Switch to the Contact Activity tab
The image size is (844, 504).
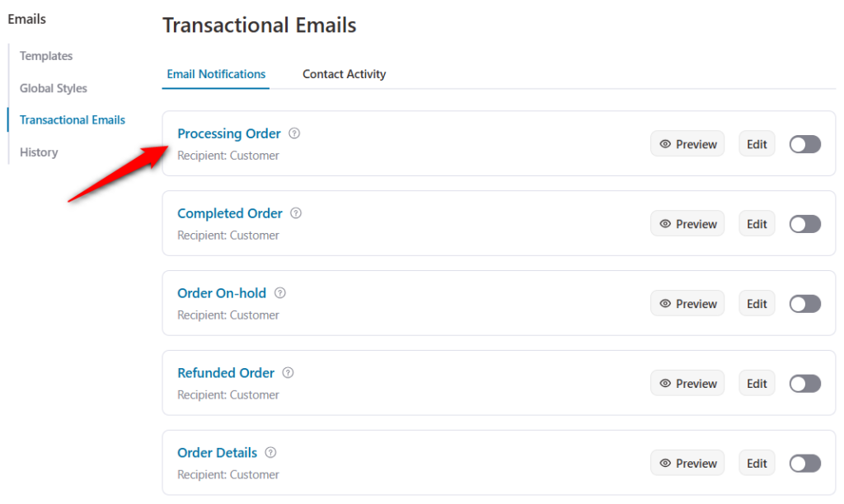click(344, 73)
